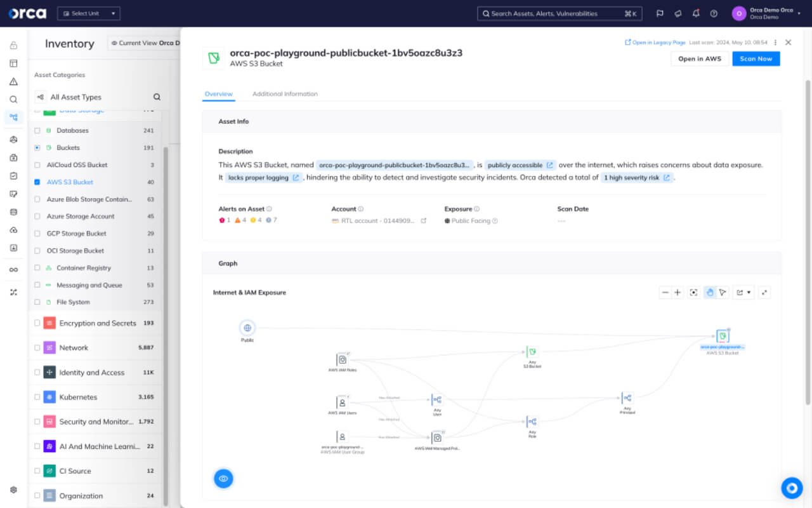
Task: Focus the Search Assets, Alerts, Vulnerabilities field
Action: click(x=560, y=13)
